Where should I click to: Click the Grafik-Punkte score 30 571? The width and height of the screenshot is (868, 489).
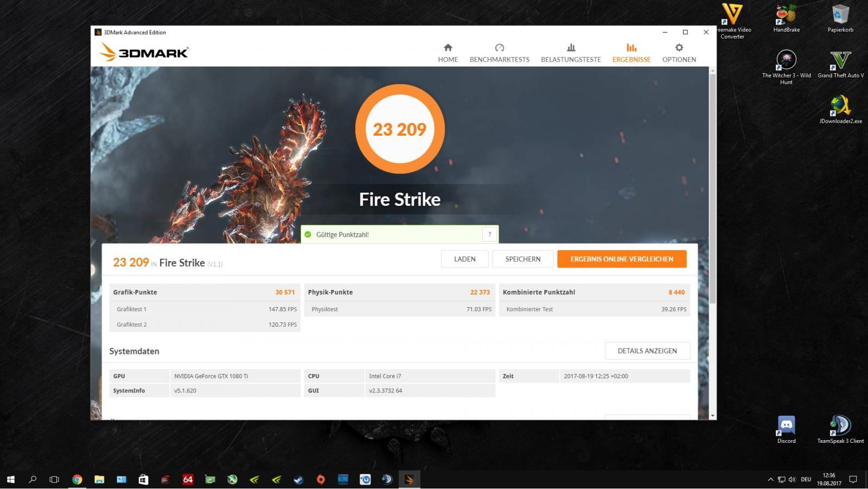pyautogui.click(x=285, y=292)
